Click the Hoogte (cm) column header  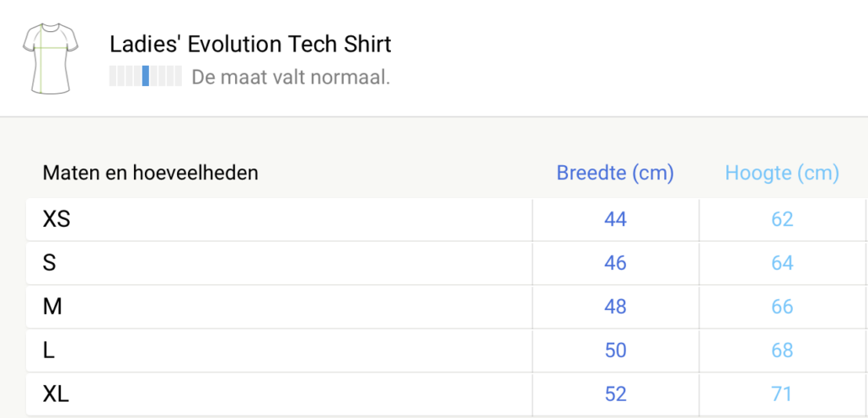tap(782, 174)
